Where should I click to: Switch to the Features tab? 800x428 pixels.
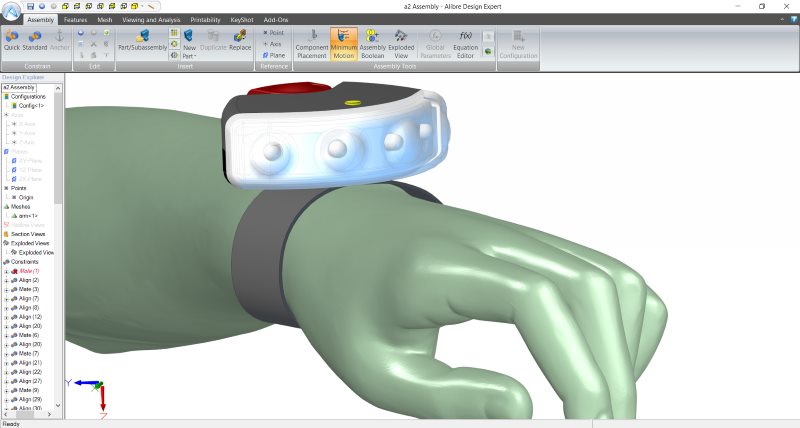75,19
